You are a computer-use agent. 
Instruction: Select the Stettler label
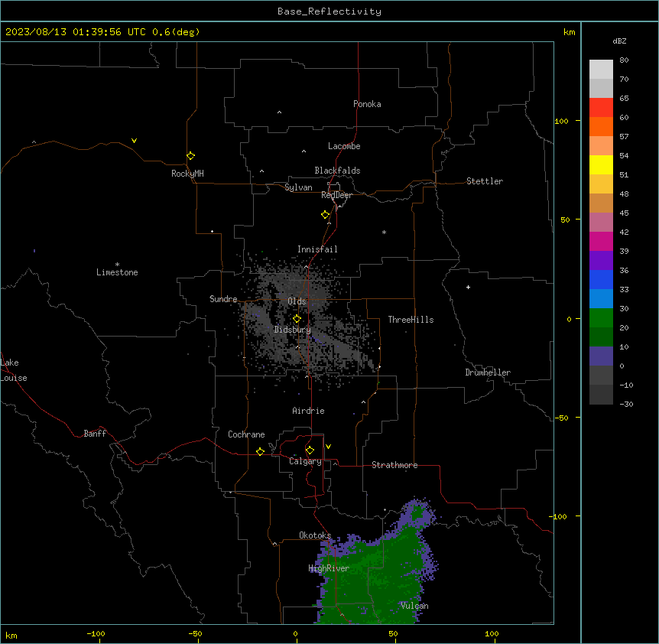pos(485,181)
